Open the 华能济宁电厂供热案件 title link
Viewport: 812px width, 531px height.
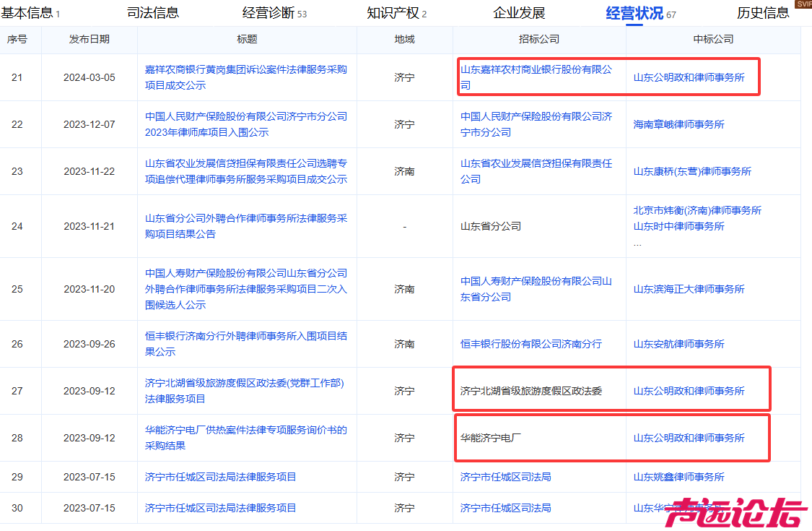245,438
